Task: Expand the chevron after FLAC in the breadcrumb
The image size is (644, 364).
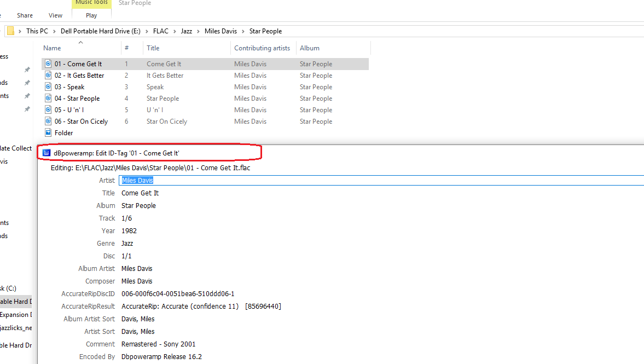Action: click(175, 31)
